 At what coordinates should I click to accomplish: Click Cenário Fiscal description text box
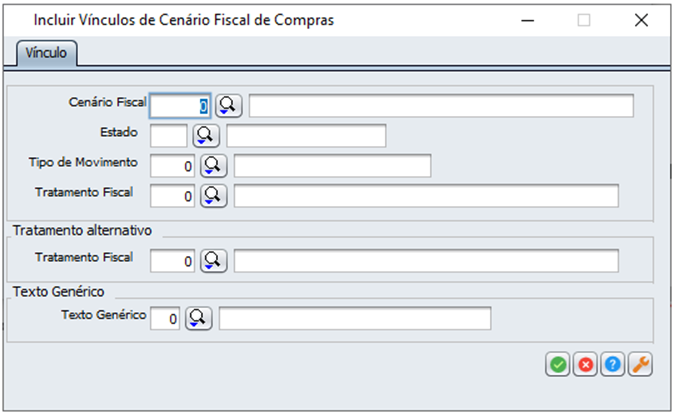point(441,106)
